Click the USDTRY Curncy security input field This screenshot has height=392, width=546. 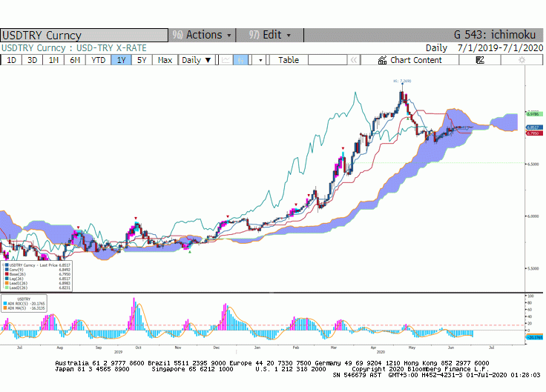pos(85,35)
